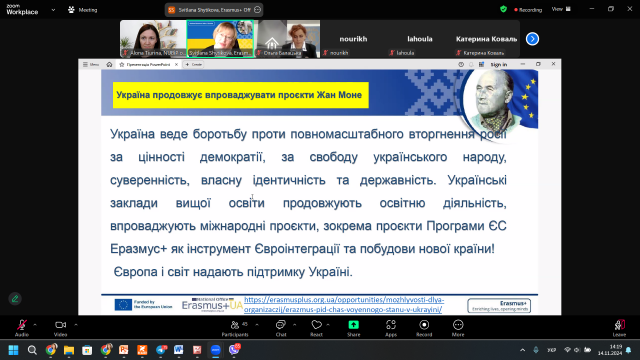The width and height of the screenshot is (640, 360).
Task: Open the Participants panel
Action: 235,328
